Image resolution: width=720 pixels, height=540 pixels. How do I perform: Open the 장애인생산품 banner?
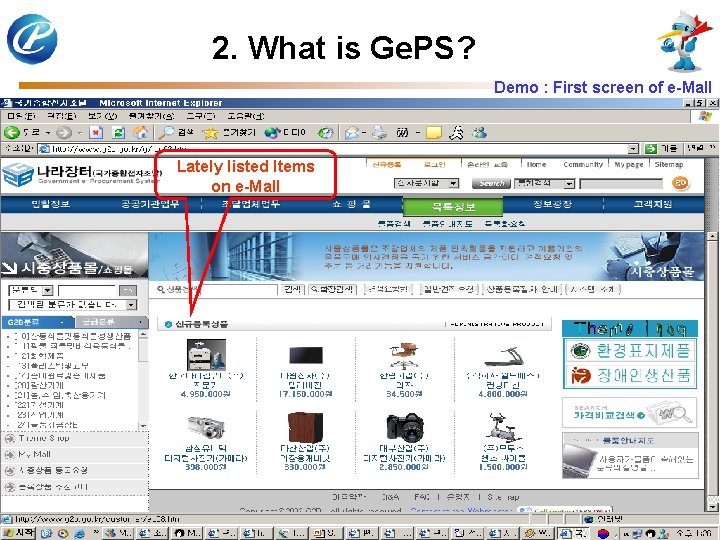click(630, 376)
